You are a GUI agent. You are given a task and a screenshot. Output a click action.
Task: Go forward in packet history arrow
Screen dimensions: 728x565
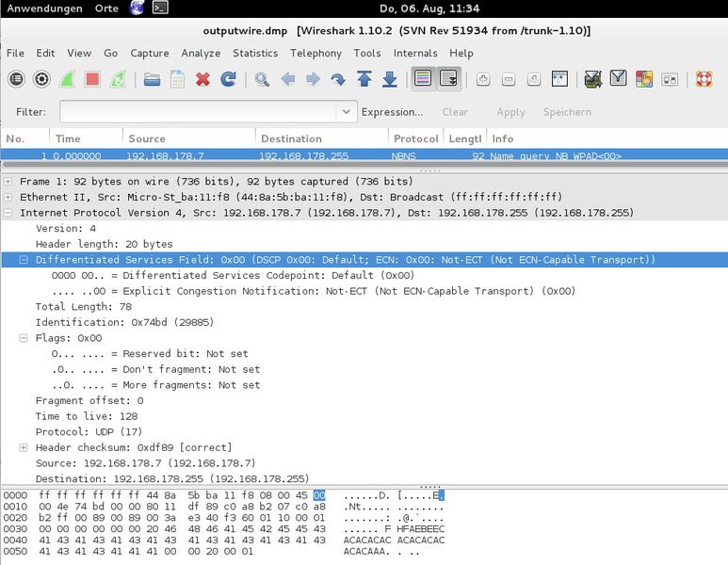coord(313,79)
